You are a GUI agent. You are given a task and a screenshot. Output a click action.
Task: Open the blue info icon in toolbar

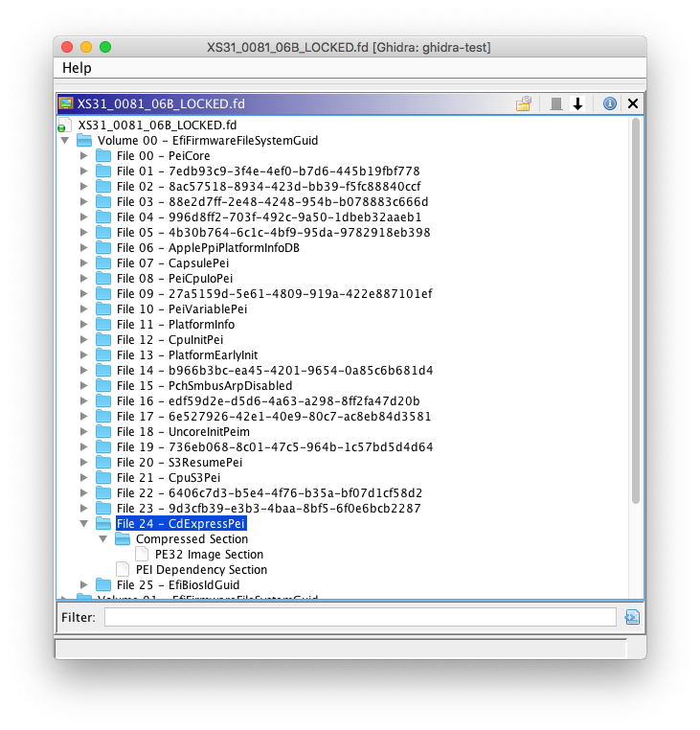click(x=610, y=103)
